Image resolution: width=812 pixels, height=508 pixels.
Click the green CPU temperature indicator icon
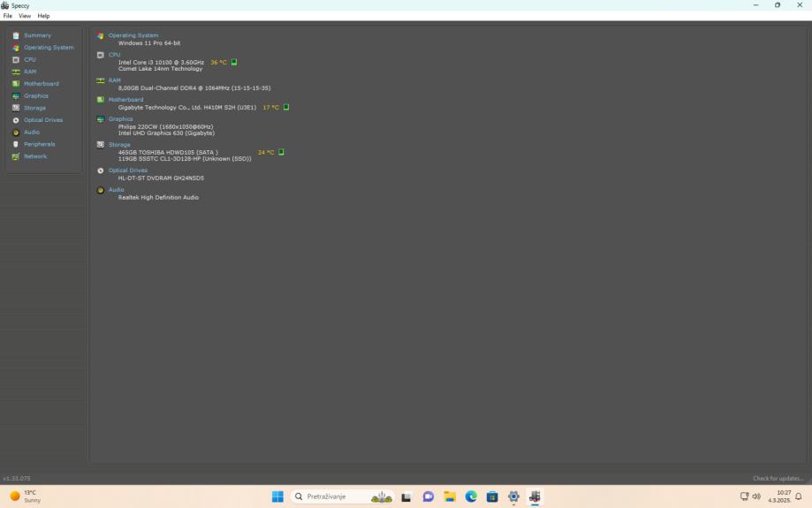[234, 62]
